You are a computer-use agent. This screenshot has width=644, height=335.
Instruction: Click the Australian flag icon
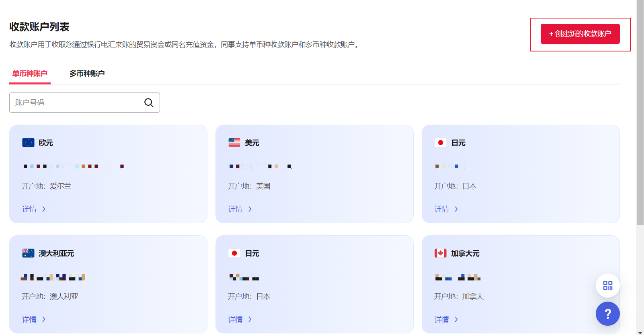28,253
